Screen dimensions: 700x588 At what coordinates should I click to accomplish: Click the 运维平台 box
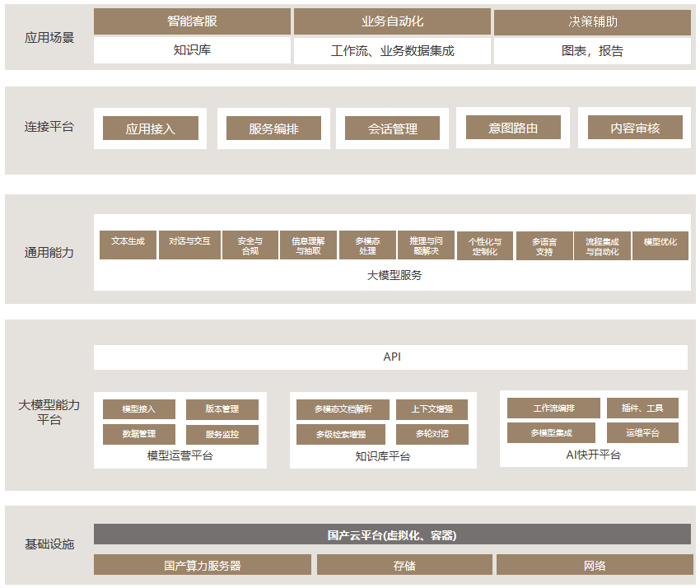click(642, 432)
